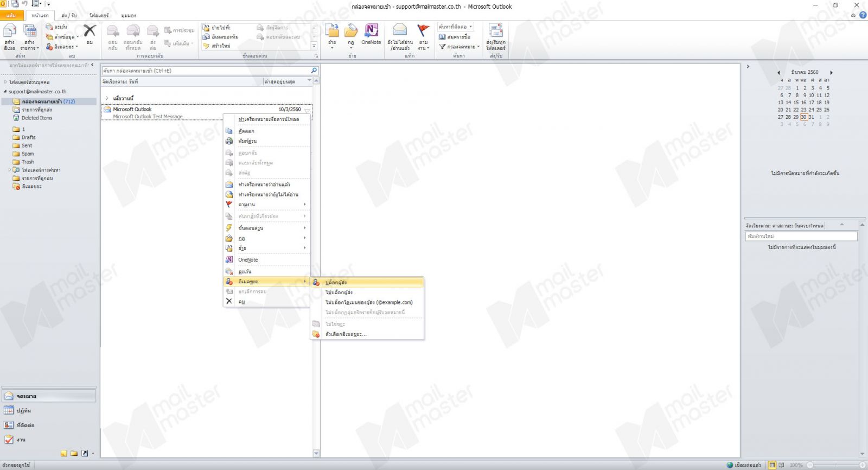Expand the Personal Folders (โฟลเดอร์ส่วนบุคคล) tree

[5, 82]
